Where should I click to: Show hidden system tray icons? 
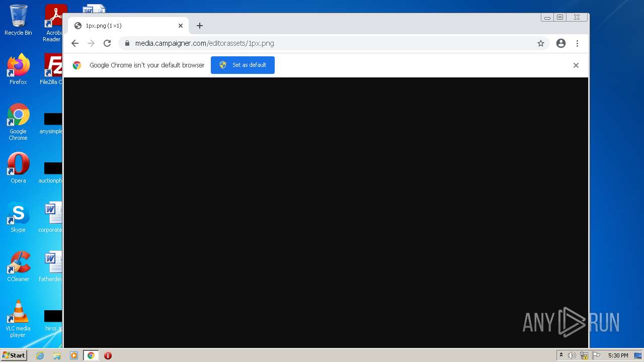click(x=561, y=355)
